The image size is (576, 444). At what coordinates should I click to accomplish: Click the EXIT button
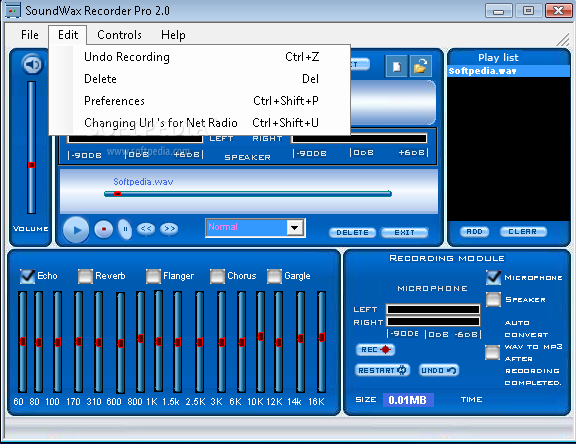pyautogui.click(x=404, y=232)
